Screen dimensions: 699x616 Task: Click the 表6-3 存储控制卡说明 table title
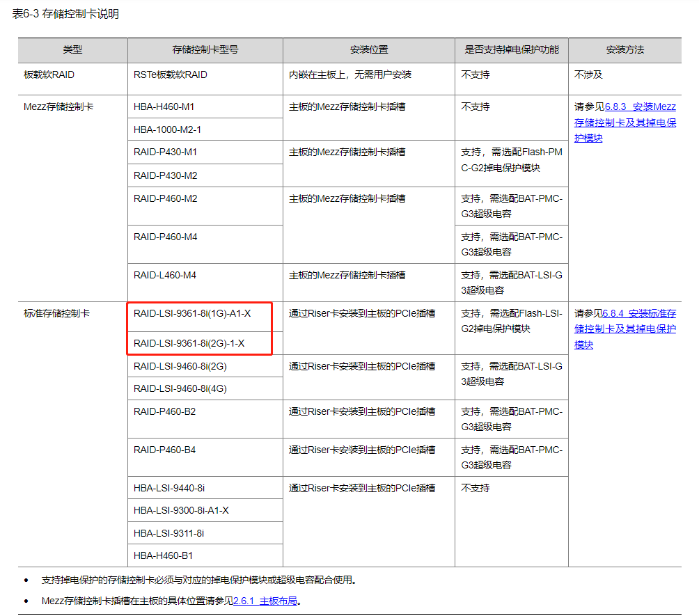[65, 14]
